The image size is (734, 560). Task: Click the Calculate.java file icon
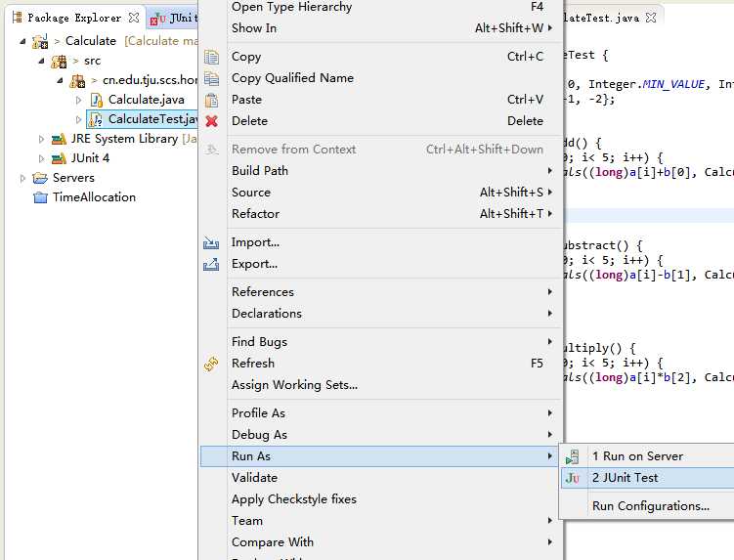coord(96,101)
